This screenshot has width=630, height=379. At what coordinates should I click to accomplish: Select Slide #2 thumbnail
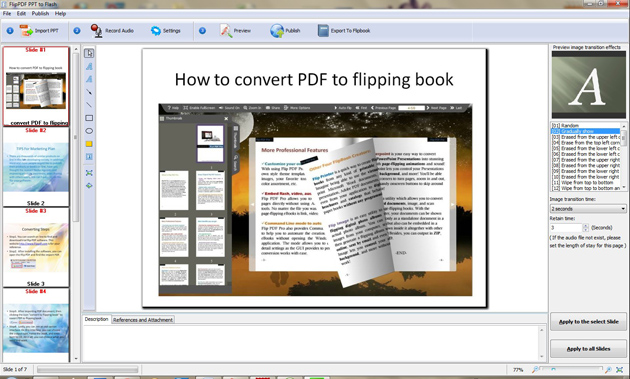coord(36,167)
